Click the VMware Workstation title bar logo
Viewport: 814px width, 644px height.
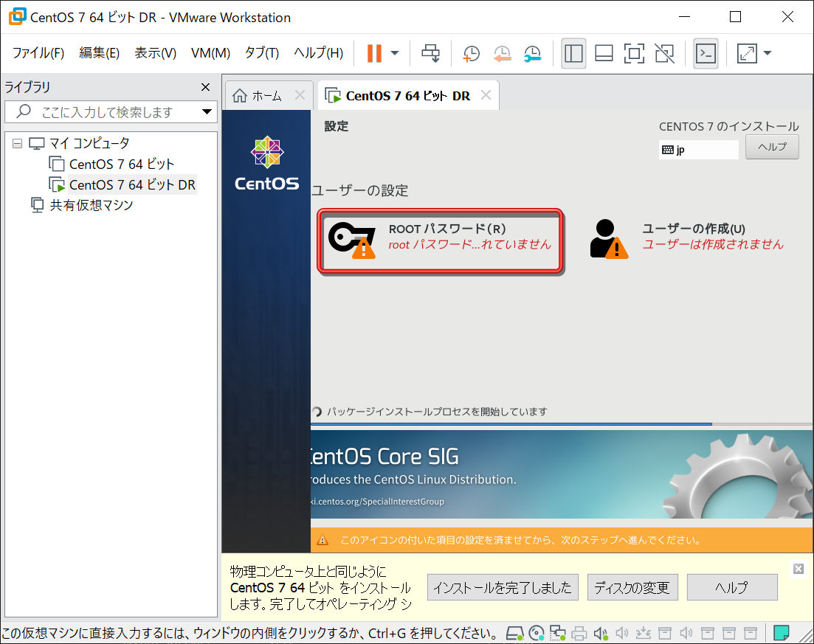pyautogui.click(x=17, y=17)
